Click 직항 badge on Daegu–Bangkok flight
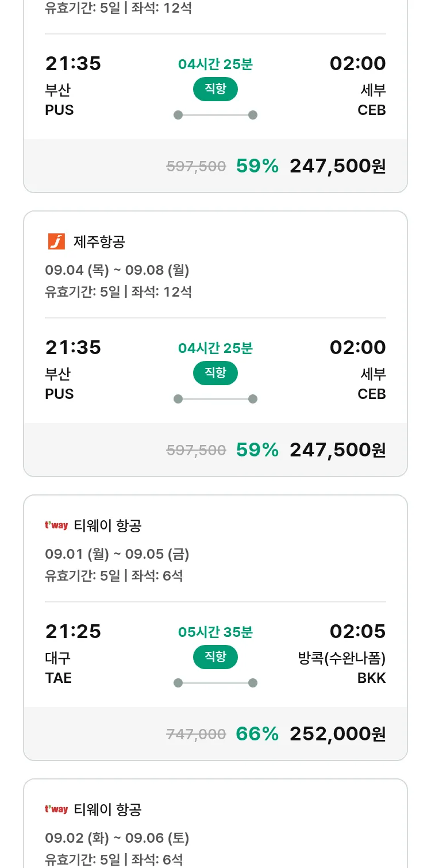The width and height of the screenshot is (431, 868). click(215, 657)
